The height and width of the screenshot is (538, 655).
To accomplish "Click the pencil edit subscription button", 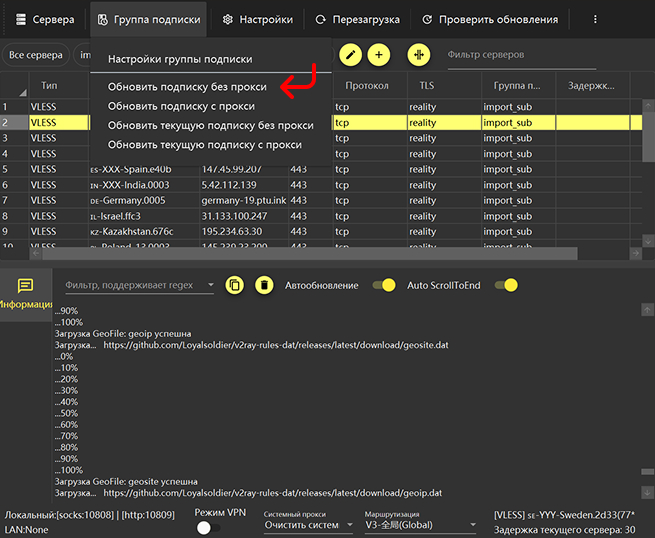I will (351, 55).
